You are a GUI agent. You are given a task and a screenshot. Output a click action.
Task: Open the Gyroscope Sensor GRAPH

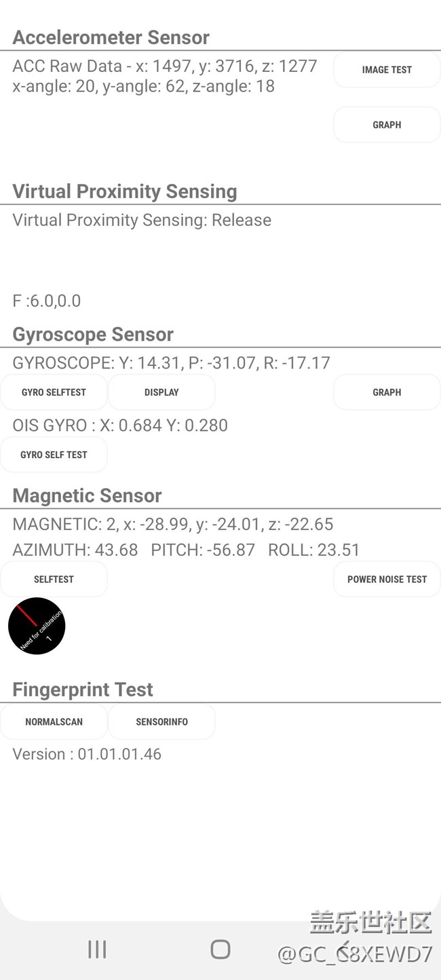387,392
